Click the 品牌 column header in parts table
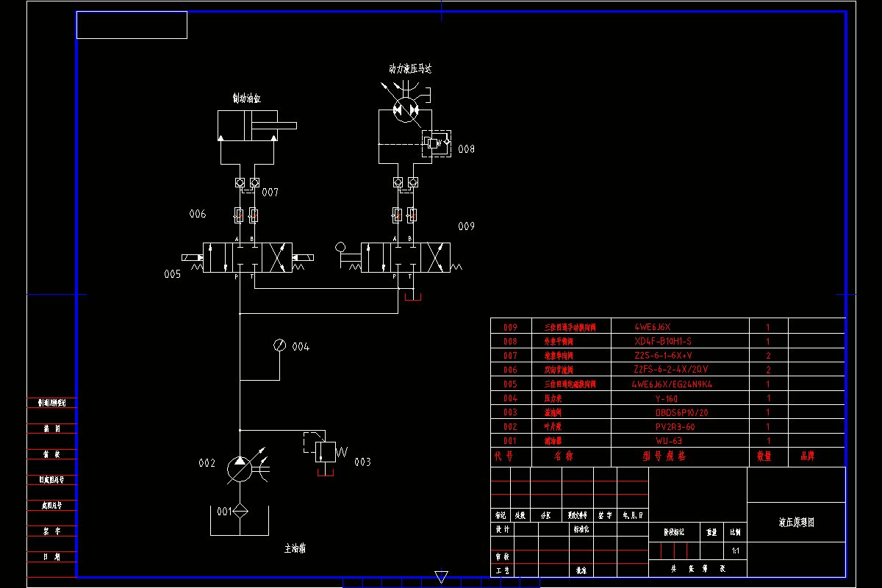Image resolution: width=882 pixels, height=588 pixels. pyautogui.click(x=807, y=456)
